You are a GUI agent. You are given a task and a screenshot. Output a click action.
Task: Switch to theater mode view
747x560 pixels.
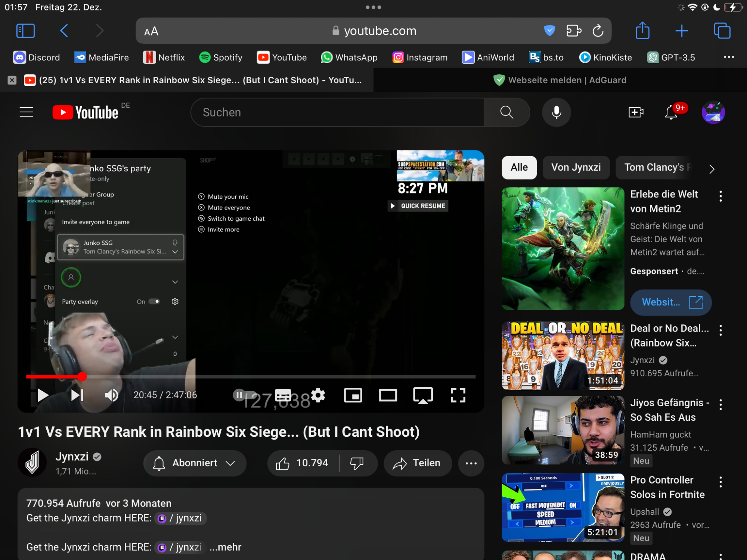(388, 395)
